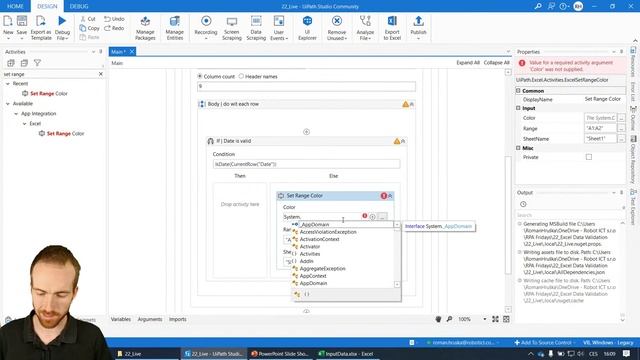Image resolution: width=640 pixels, height=360 pixels.
Task: Click the pan hand icon below designer
Action: point(438,319)
